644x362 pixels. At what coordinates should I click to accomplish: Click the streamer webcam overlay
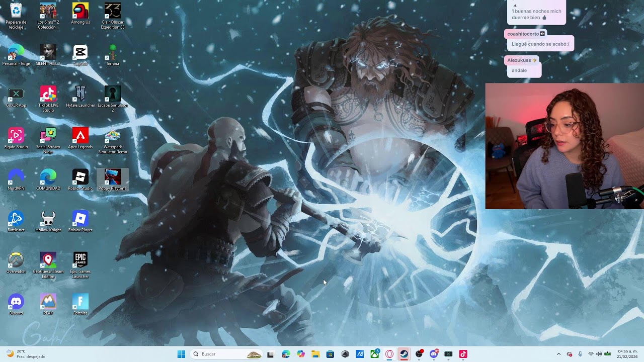pos(565,146)
